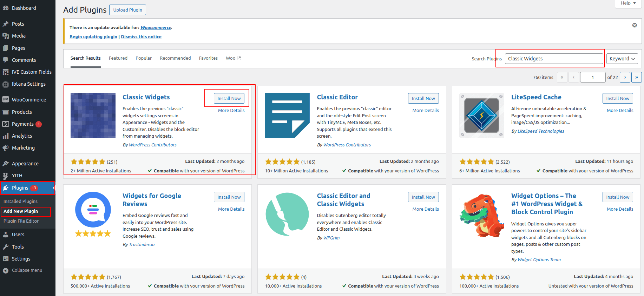Viewport: 644px width, 296px height.
Task: Dismiss the update notice with X icon
Action: coord(634,25)
